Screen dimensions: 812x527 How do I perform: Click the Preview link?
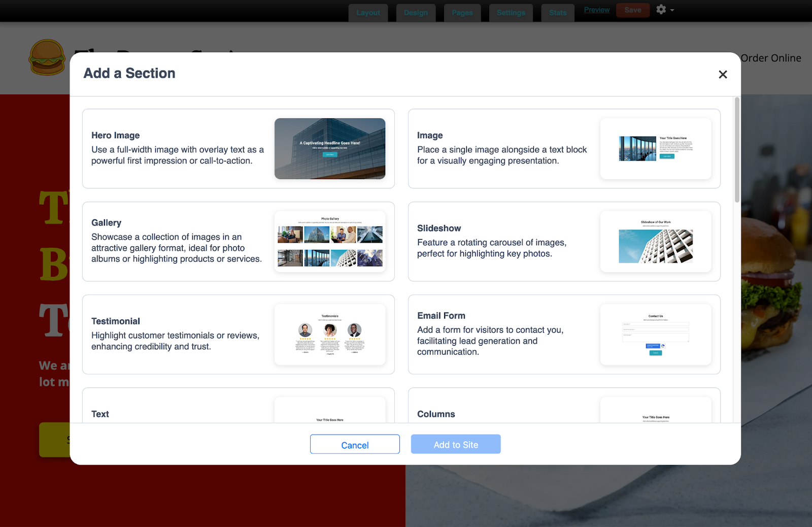tap(596, 10)
